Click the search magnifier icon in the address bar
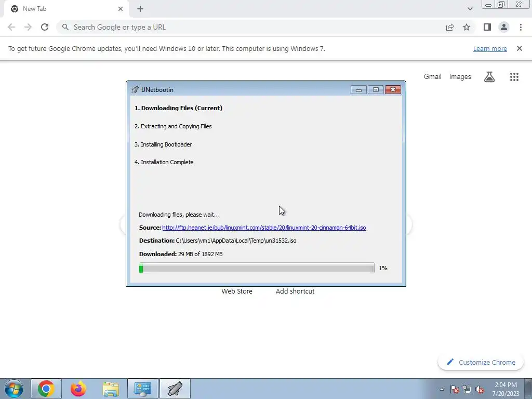532x399 pixels. pos(65,27)
